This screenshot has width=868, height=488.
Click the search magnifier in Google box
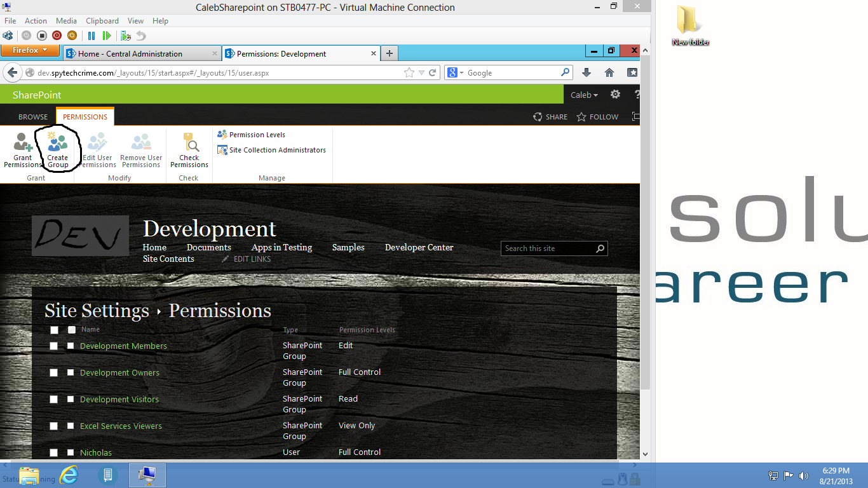click(x=565, y=73)
